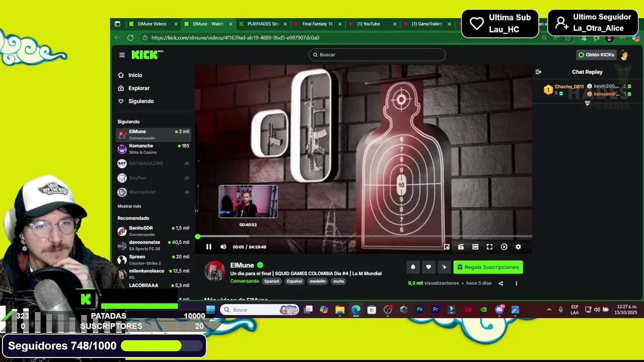The width and height of the screenshot is (644, 362).
Task: Click browser refresh button
Action: coord(130,38)
